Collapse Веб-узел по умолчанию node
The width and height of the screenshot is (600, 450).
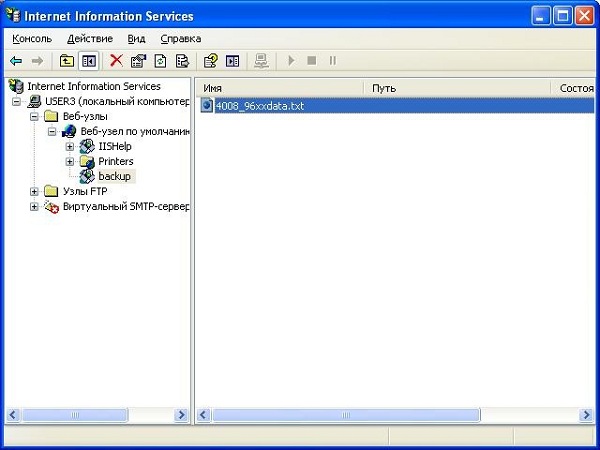[x=52, y=132]
